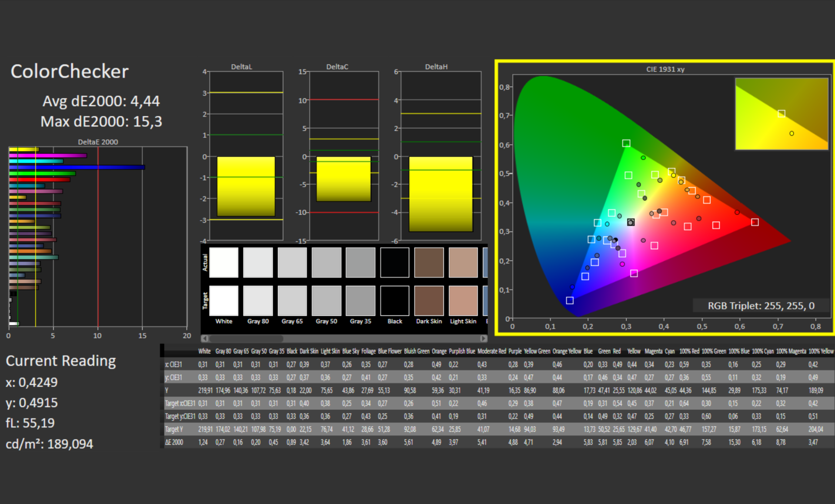Select the Actual Black color swatch
The image size is (835, 504).
pos(394,262)
